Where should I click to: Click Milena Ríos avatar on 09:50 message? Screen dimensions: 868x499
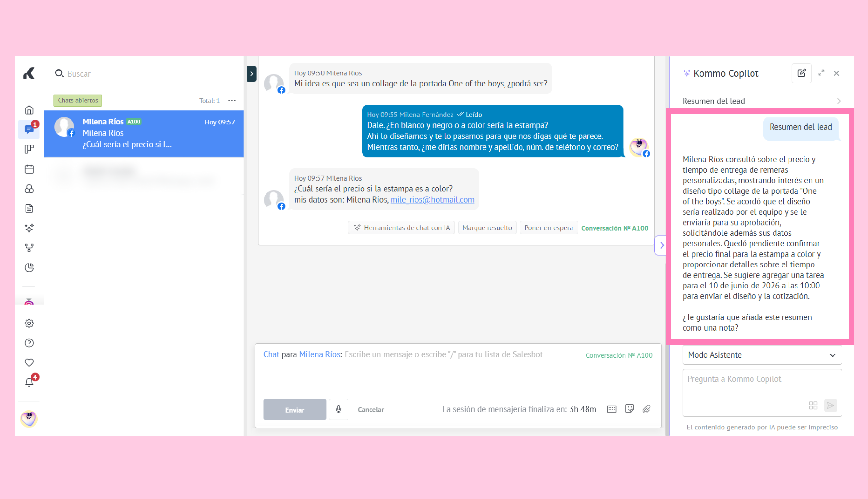(x=274, y=83)
